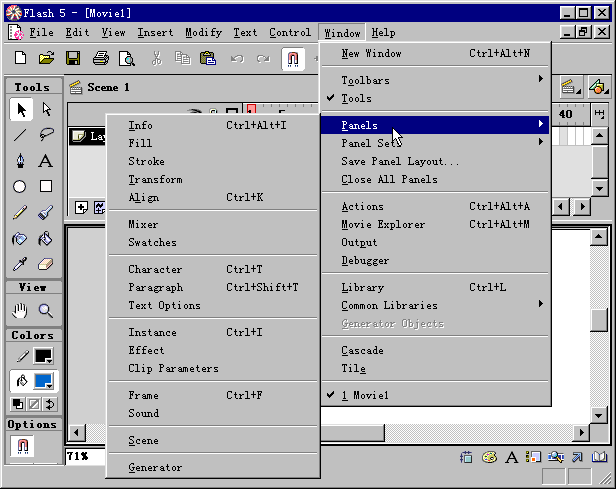
Task: Select the Lasso tool
Action: point(46,135)
